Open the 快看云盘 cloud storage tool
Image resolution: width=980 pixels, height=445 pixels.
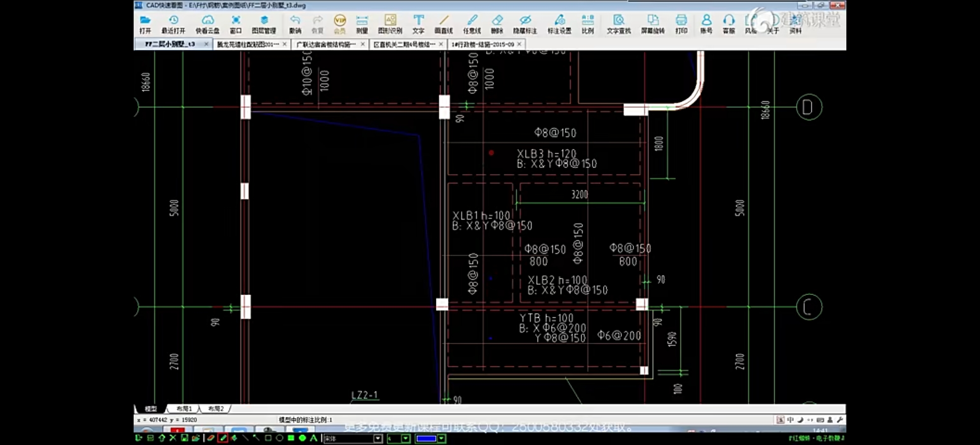click(207, 24)
